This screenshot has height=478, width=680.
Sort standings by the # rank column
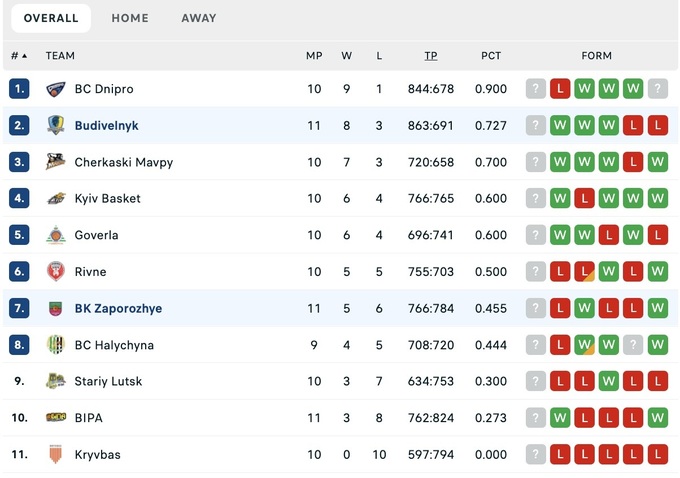(x=19, y=56)
